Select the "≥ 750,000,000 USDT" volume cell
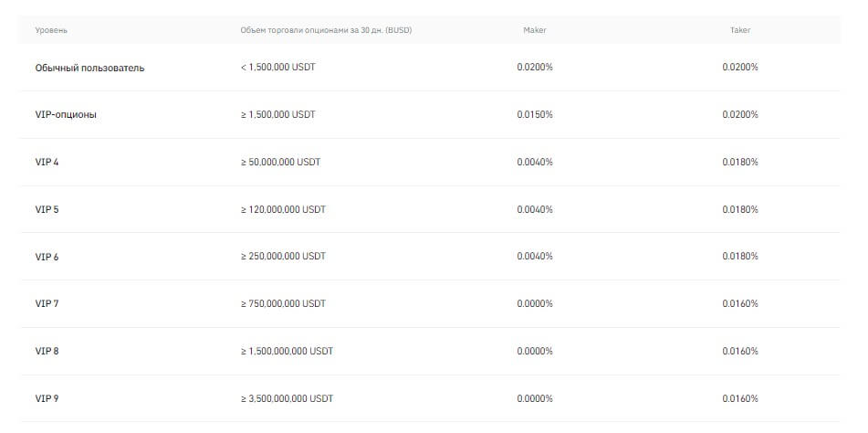868x433 pixels. point(283,303)
